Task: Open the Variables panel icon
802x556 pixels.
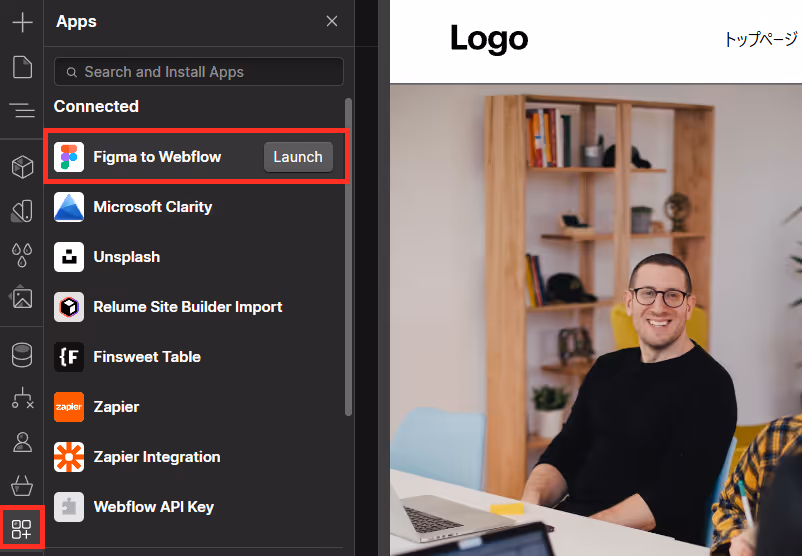Action: click(22, 211)
